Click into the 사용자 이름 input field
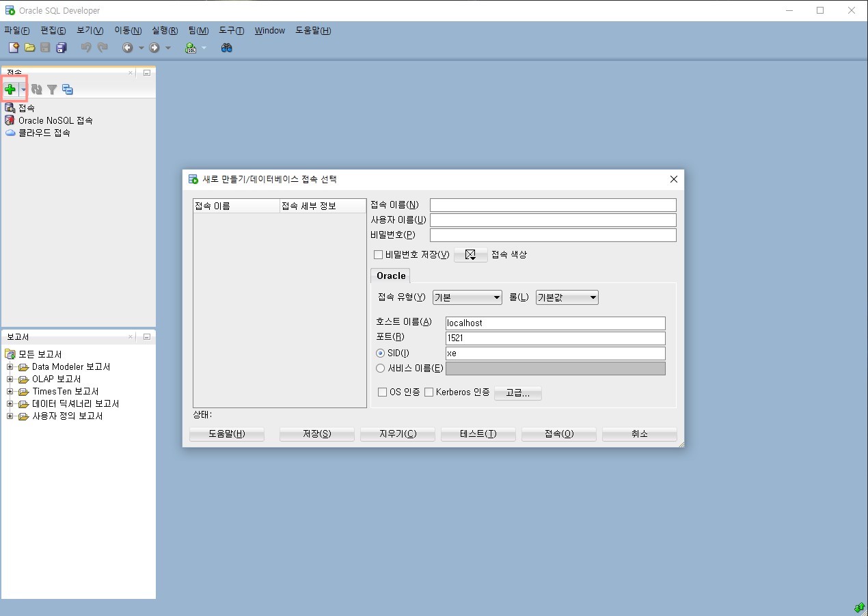 [x=553, y=220]
